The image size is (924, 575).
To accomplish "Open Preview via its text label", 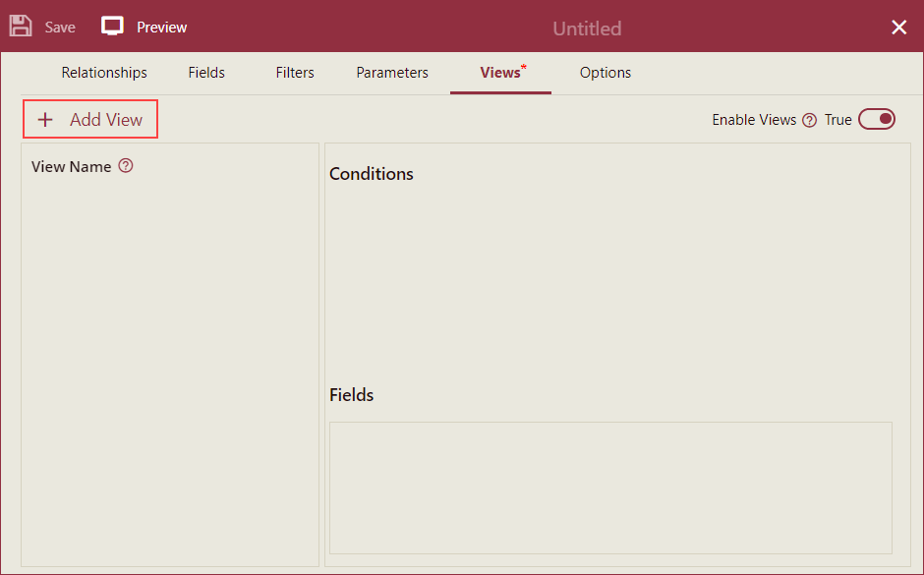I will click(x=161, y=28).
